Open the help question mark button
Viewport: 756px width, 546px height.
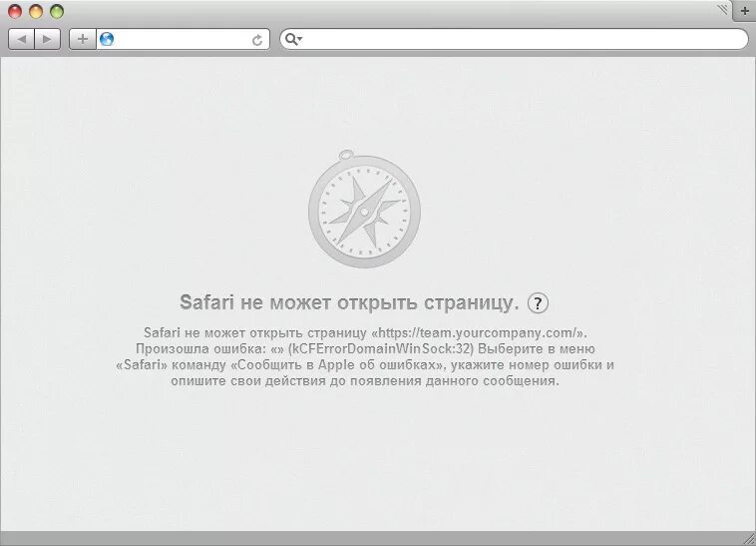coord(538,302)
